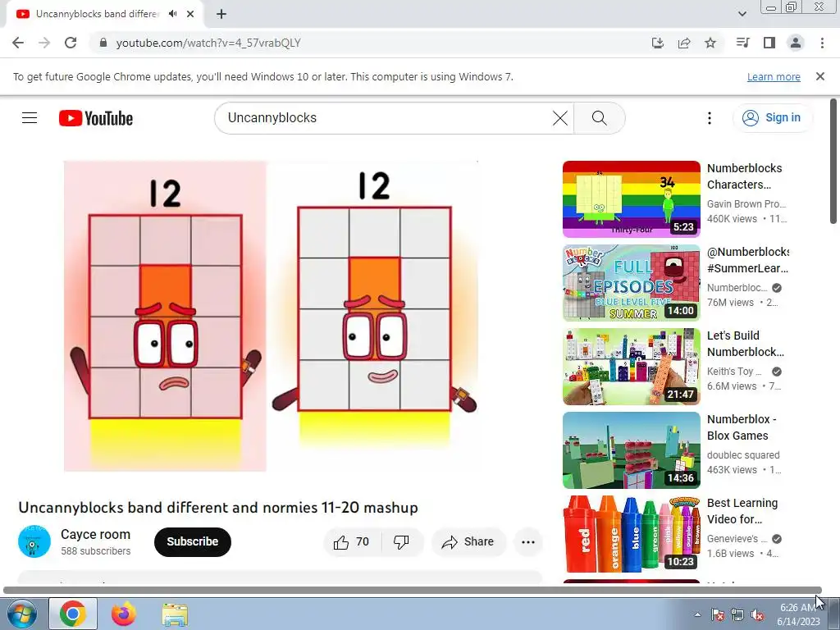
Task: Open Let's Build Numberblocks thumbnail
Action: [x=632, y=367]
